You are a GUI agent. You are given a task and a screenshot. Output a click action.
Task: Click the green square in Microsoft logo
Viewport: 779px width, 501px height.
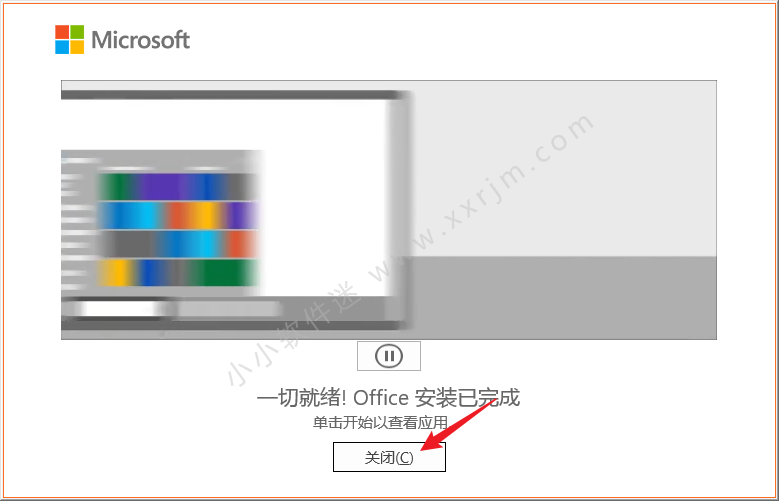(77, 32)
